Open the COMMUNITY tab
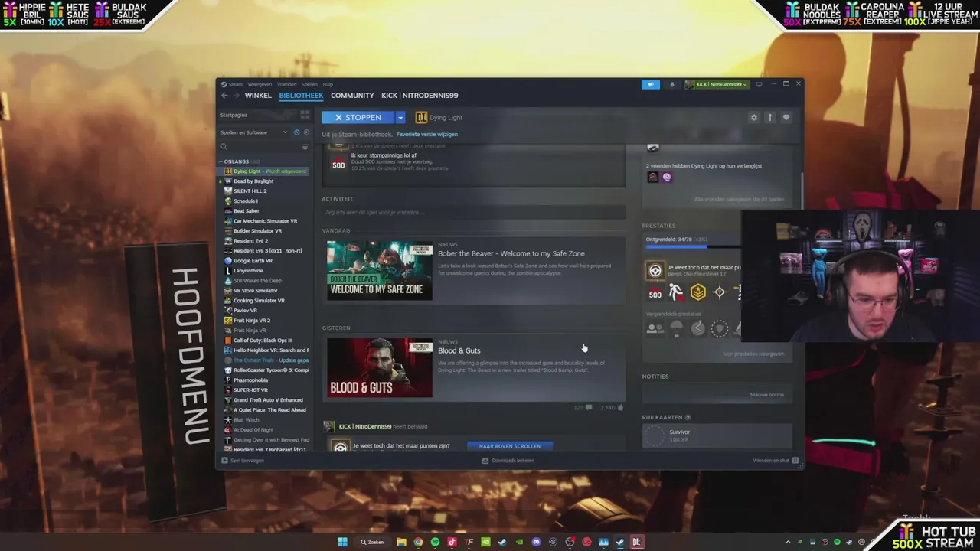The image size is (980, 551). (x=352, y=96)
